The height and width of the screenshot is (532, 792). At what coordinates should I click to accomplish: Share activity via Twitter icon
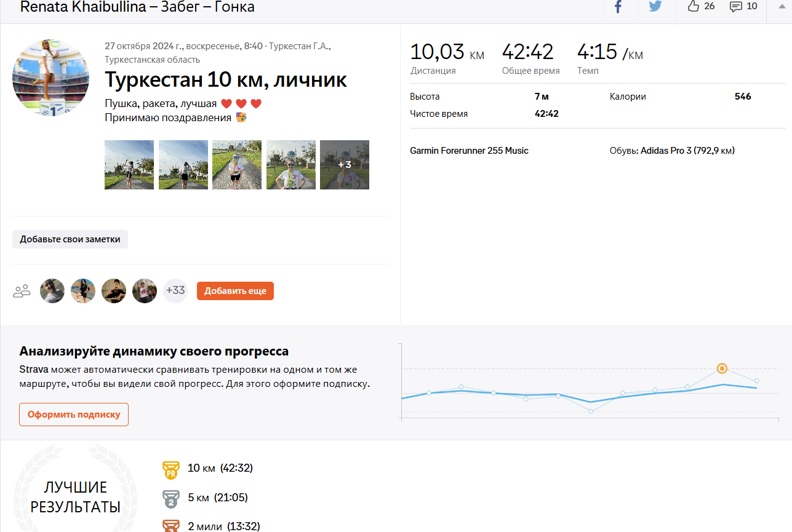(x=655, y=7)
